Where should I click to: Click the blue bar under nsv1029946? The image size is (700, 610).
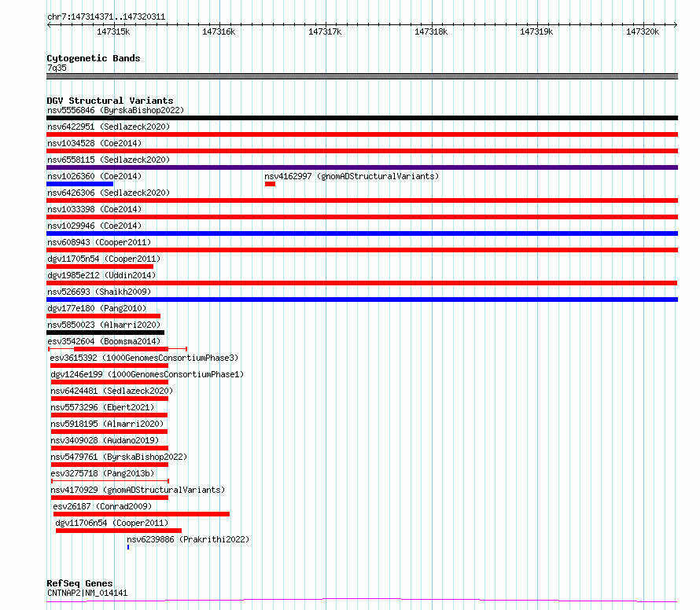pyautogui.click(x=362, y=233)
